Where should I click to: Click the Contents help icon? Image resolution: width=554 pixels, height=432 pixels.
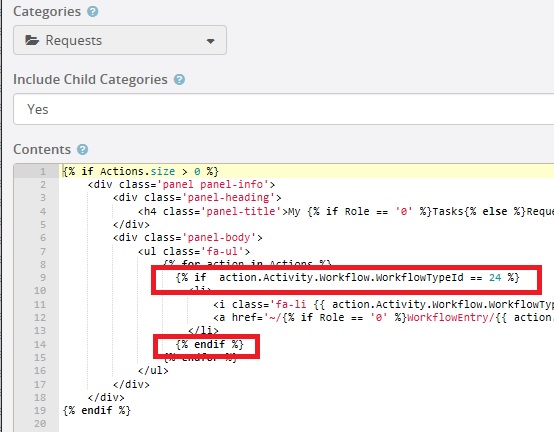[82, 149]
